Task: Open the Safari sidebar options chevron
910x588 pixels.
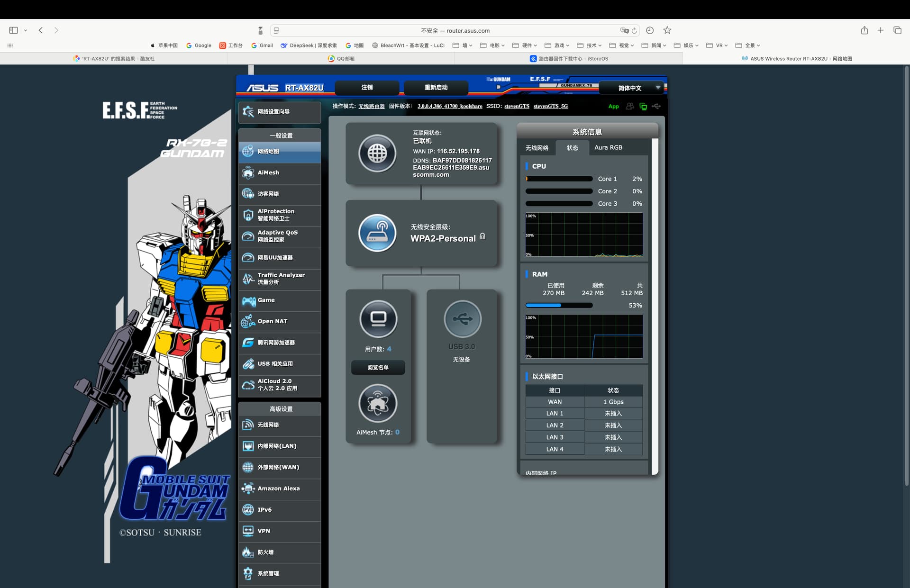Action: pyautogui.click(x=26, y=30)
